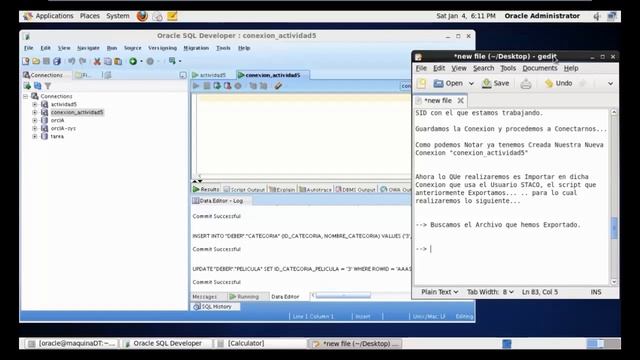Click the Refresh connections icon
This screenshot has height=360, width=640.
click(38, 86)
